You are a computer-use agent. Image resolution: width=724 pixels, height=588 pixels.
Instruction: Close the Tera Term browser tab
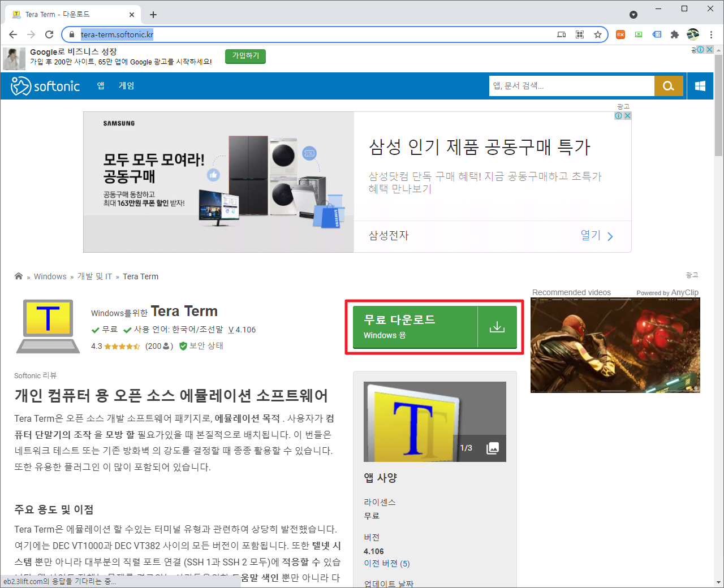coord(132,15)
